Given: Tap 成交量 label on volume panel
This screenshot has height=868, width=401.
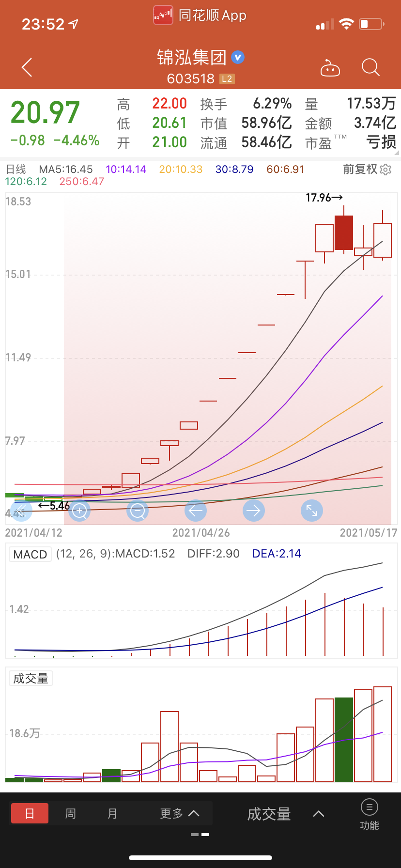Looking at the screenshot, I should point(31,679).
